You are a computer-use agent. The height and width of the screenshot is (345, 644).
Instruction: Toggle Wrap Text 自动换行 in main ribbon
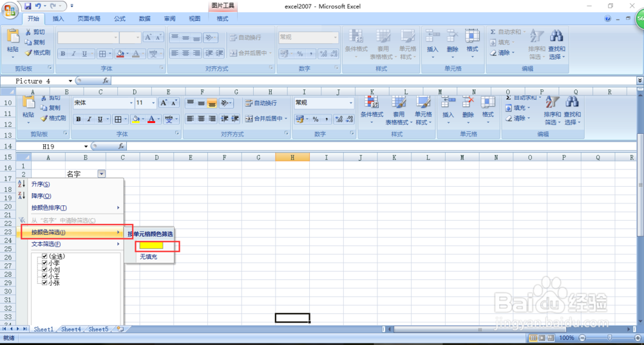click(x=245, y=37)
